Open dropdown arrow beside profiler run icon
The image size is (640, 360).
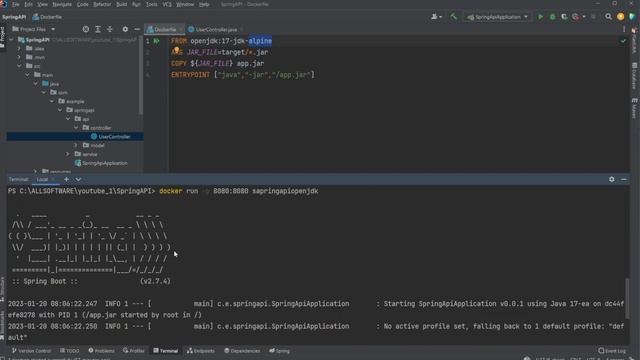(x=584, y=17)
